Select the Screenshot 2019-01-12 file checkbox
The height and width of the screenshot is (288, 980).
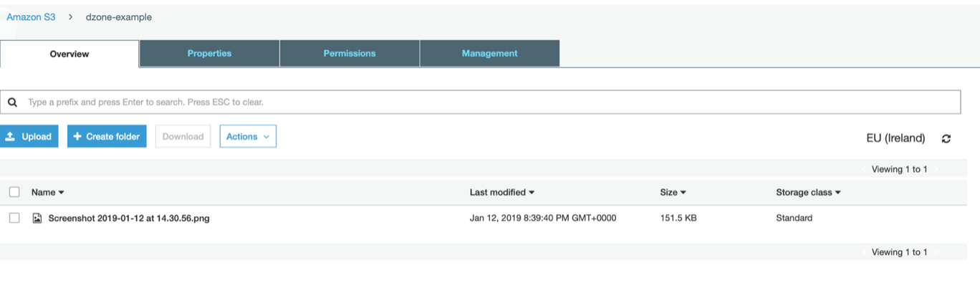coord(14,218)
